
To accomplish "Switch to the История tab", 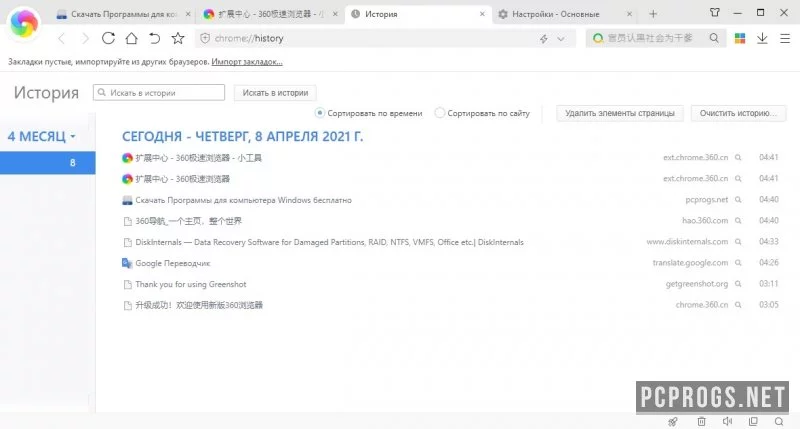I will pyautogui.click(x=417, y=14).
